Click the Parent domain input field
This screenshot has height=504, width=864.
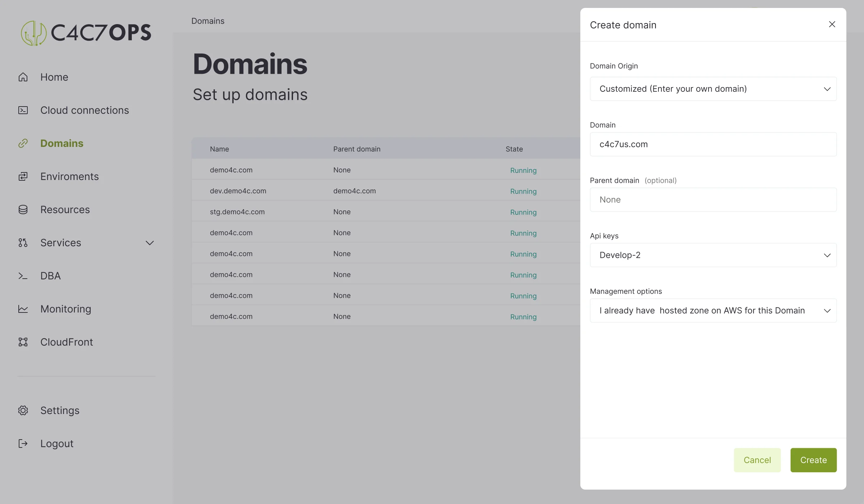(713, 199)
